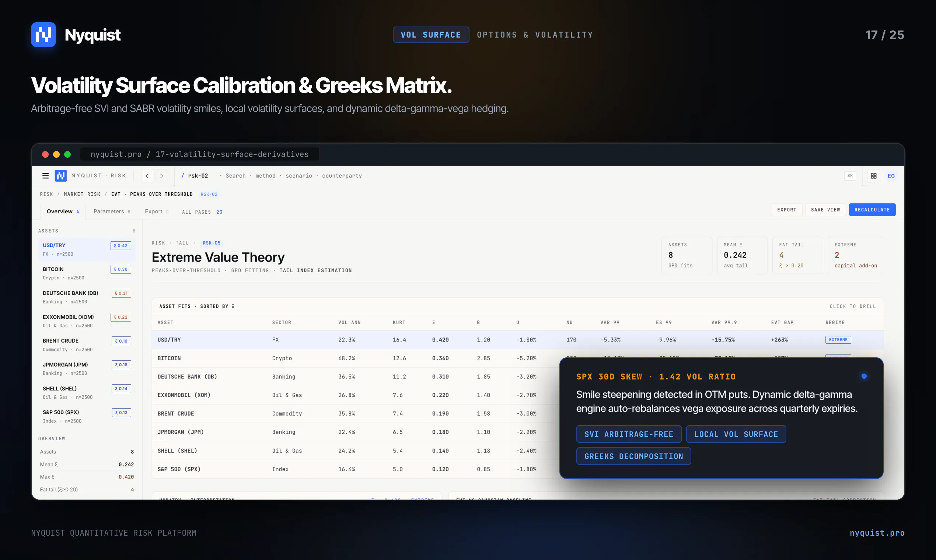Switch to the Overview tab
936x560 pixels.
63,211
